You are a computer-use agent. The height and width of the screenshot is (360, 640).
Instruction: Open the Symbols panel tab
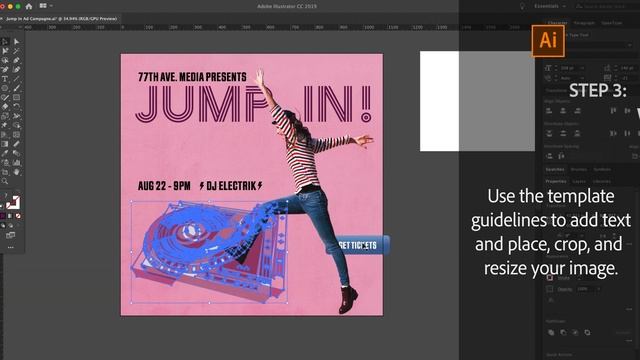click(602, 169)
